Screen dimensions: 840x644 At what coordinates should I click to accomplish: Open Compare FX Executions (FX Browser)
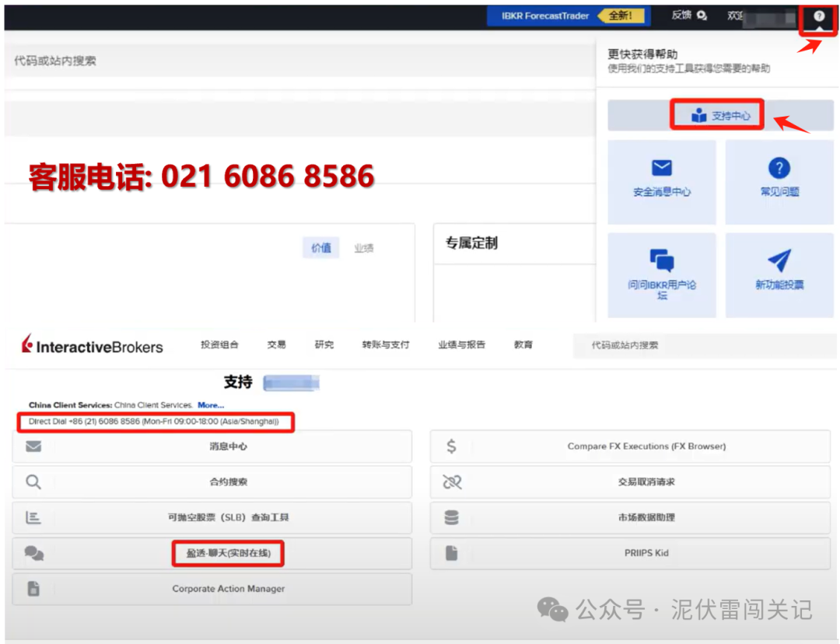pyautogui.click(x=630, y=446)
